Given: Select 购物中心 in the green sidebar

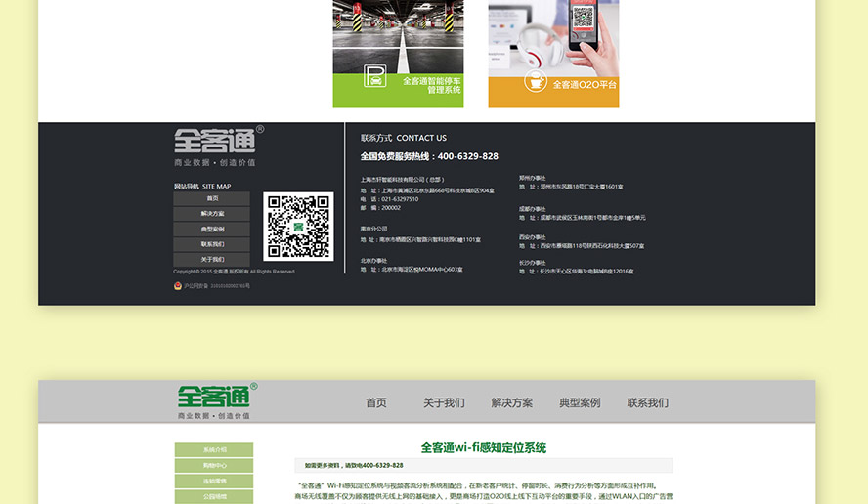Looking at the screenshot, I should point(214,466).
